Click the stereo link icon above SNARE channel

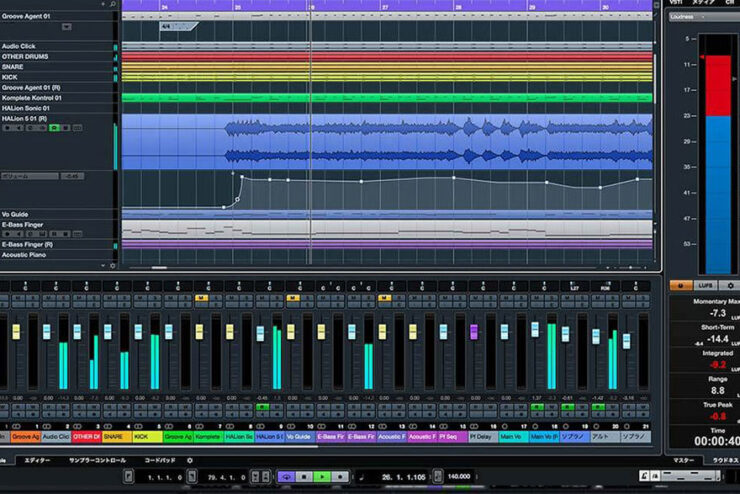pyautogui.click(x=108, y=427)
